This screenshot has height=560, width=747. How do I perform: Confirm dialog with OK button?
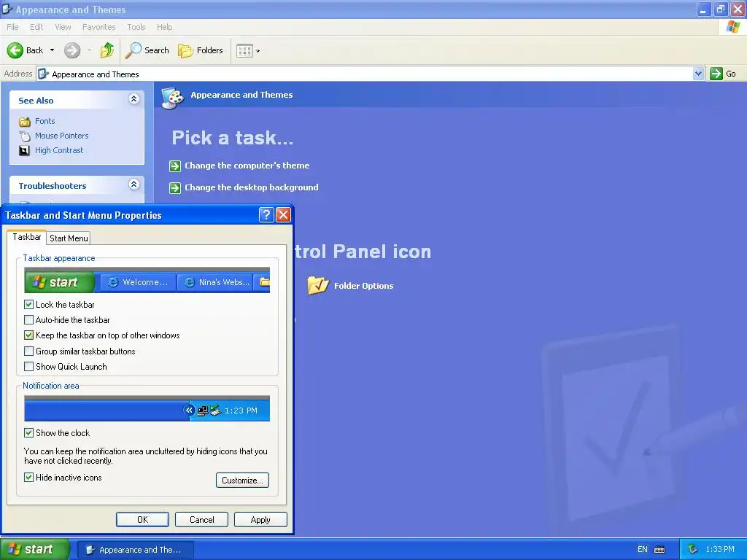coord(142,519)
